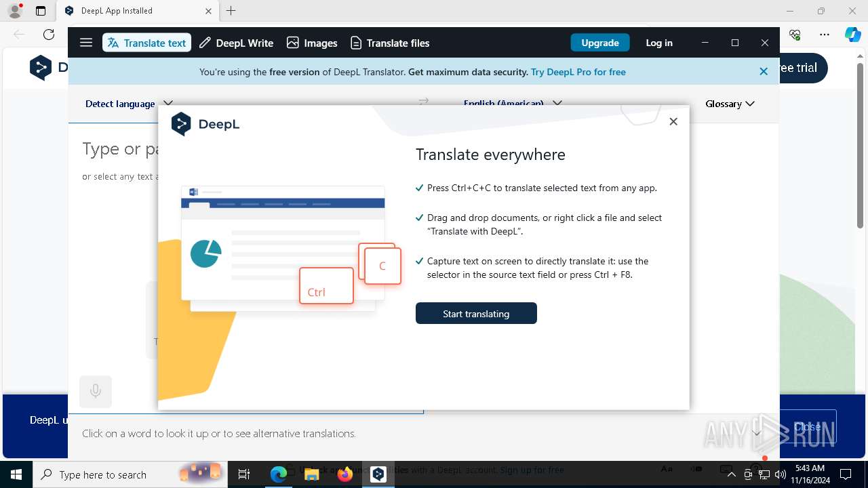Switch to Translate text tab

coord(146,43)
